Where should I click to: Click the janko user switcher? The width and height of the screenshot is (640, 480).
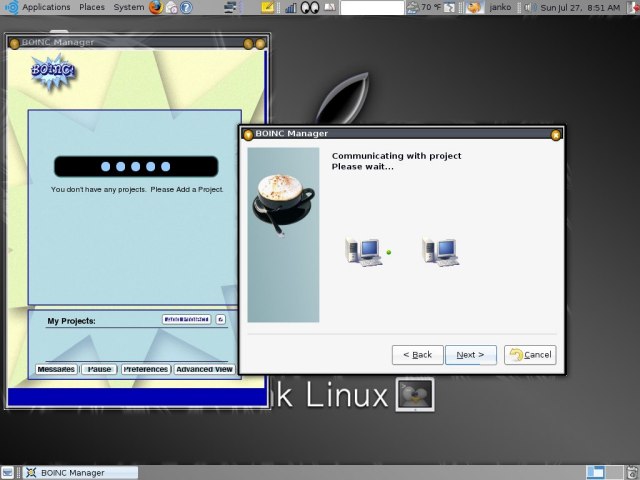pyautogui.click(x=500, y=7)
